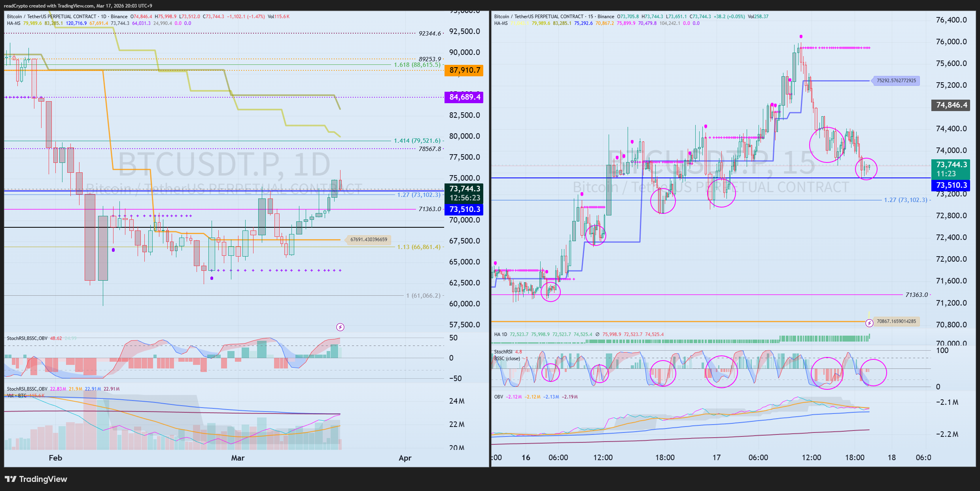Screen dimensions: 980x491
Task: Click the Vol · BTC legend label
Action: tap(17, 396)
